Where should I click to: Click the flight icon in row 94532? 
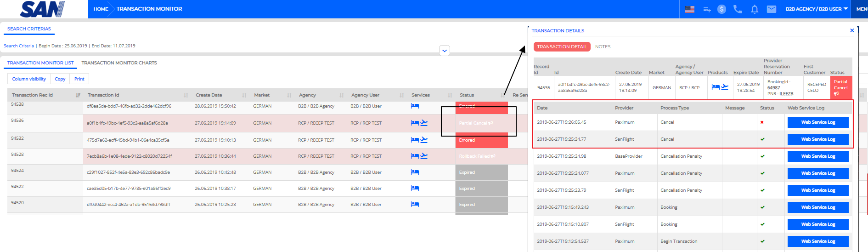424,140
